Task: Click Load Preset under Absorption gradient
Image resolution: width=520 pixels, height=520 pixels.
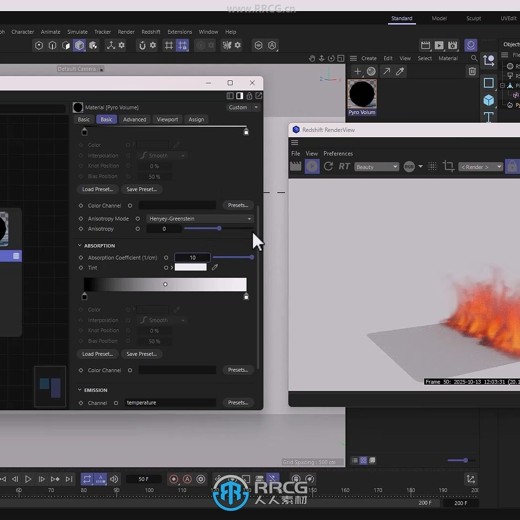Action: coord(97,354)
